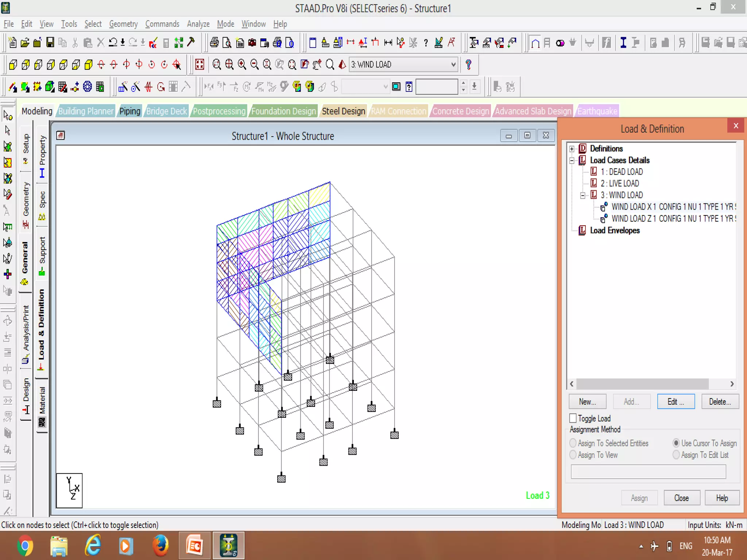The height and width of the screenshot is (560, 747).
Task: Open the Commands menu
Action: point(162,24)
